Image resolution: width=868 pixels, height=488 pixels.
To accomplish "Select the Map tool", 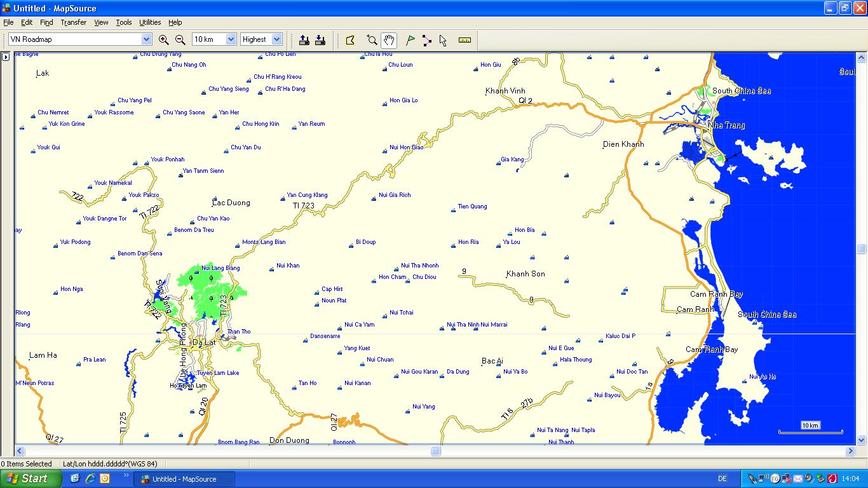I will click(x=350, y=40).
